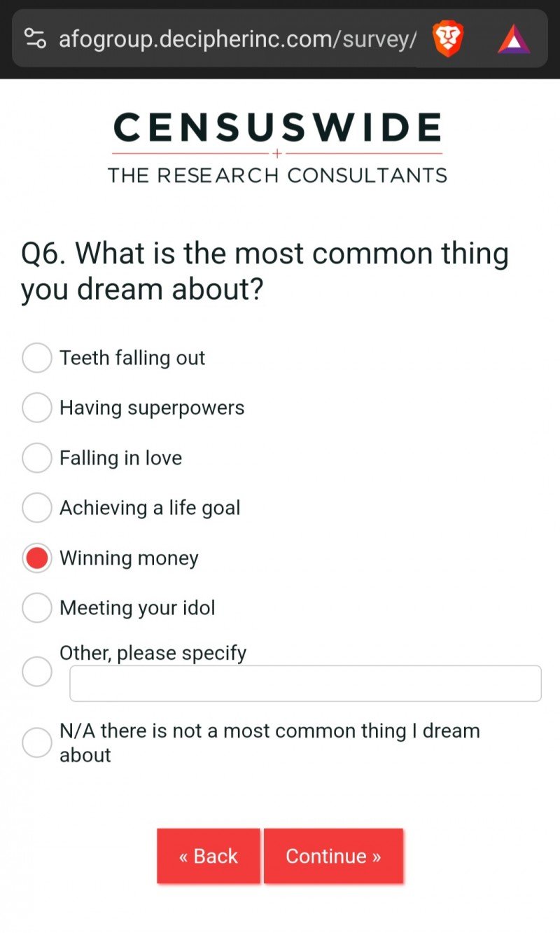
Task: Tap the site settings icon in address bar
Action: click(35, 39)
